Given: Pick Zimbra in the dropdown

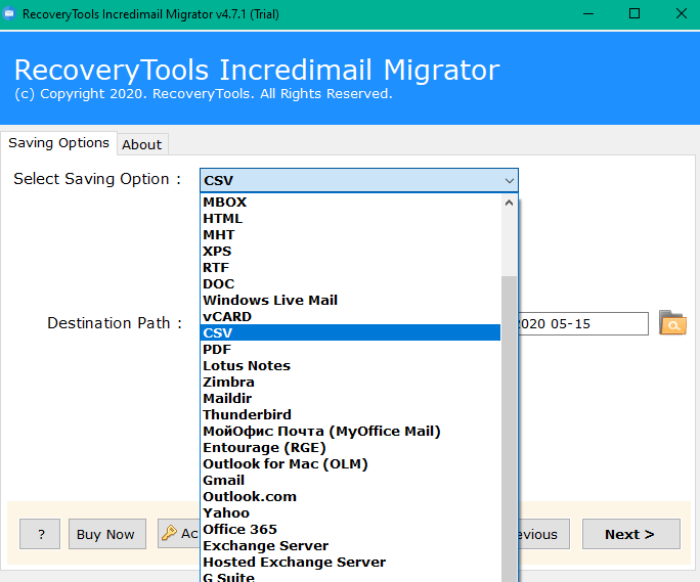Looking at the screenshot, I should tap(350, 382).
